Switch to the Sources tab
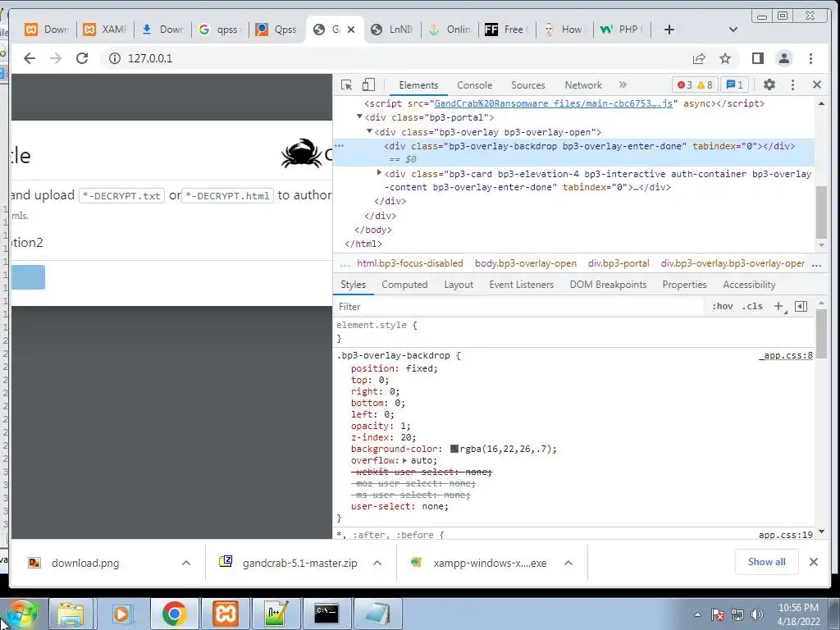 click(527, 85)
